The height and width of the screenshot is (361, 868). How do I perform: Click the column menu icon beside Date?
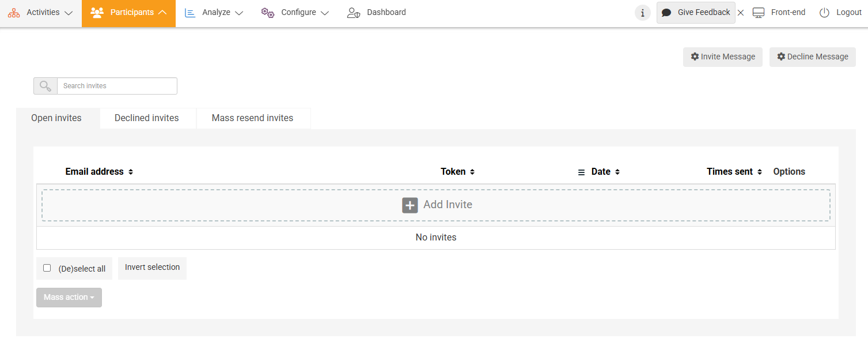coord(581,172)
